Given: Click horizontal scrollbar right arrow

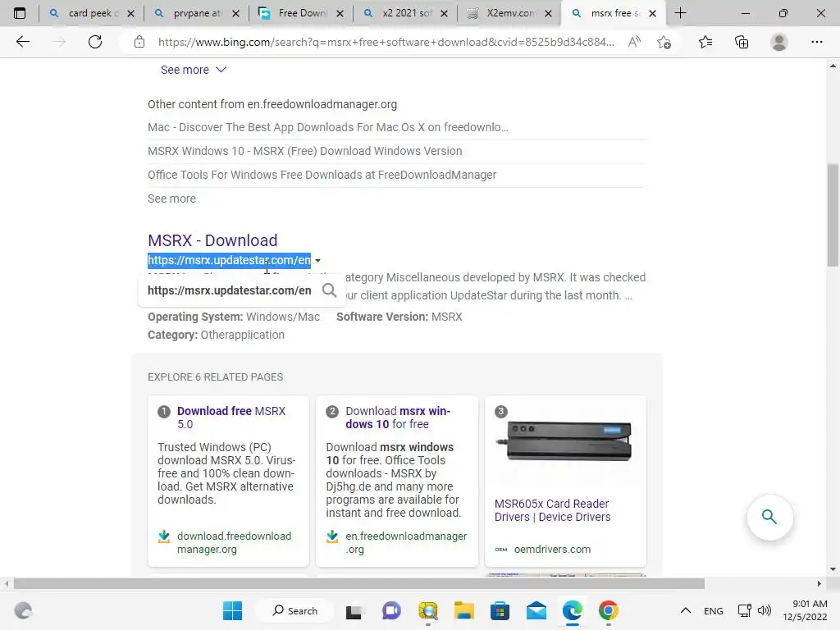Looking at the screenshot, I should point(819,583).
